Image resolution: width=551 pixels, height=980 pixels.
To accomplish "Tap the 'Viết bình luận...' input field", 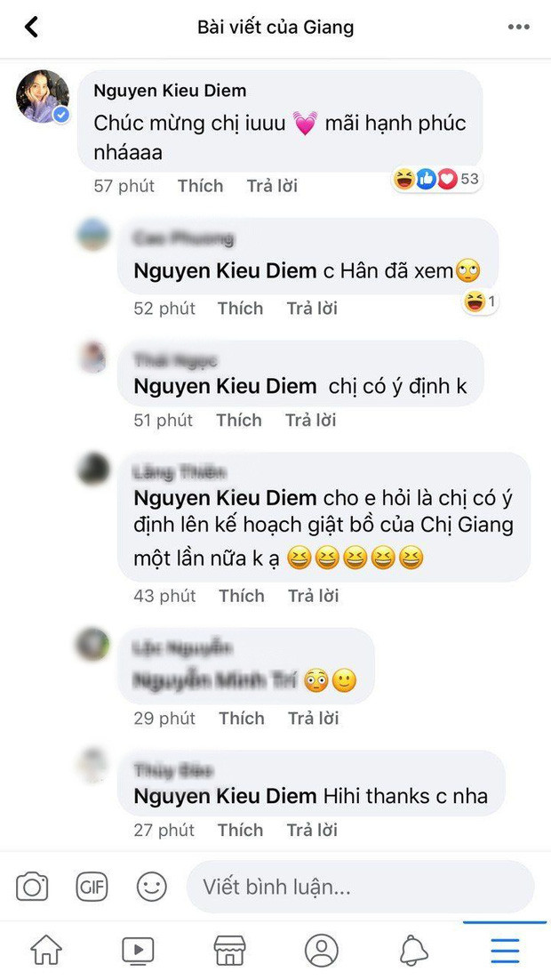I will (x=355, y=887).
